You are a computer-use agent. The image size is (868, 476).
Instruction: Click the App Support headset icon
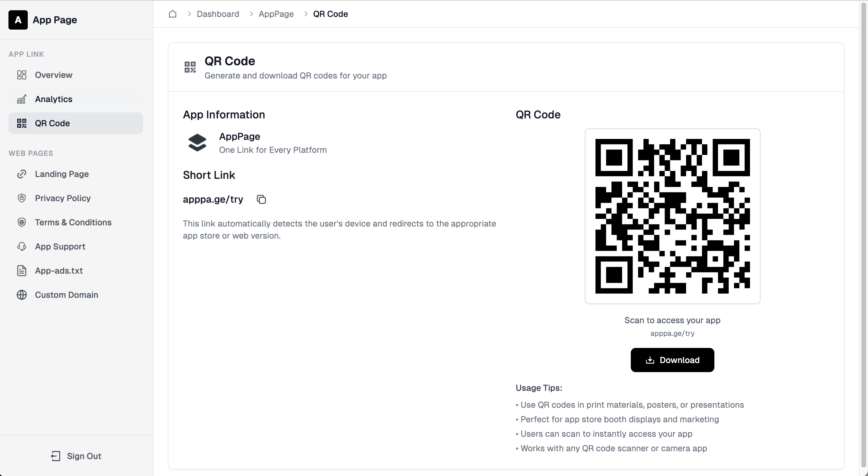(x=21, y=246)
